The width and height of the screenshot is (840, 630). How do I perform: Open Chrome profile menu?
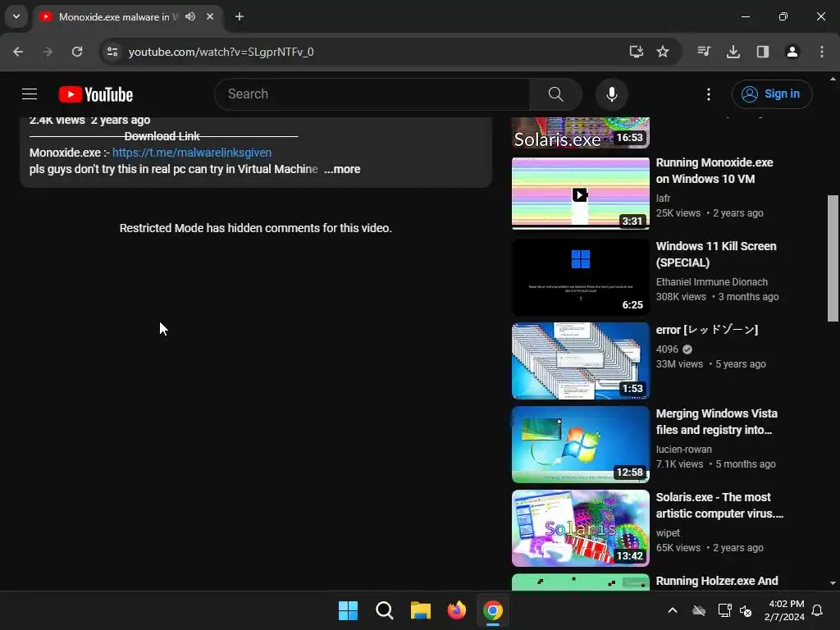(x=792, y=52)
